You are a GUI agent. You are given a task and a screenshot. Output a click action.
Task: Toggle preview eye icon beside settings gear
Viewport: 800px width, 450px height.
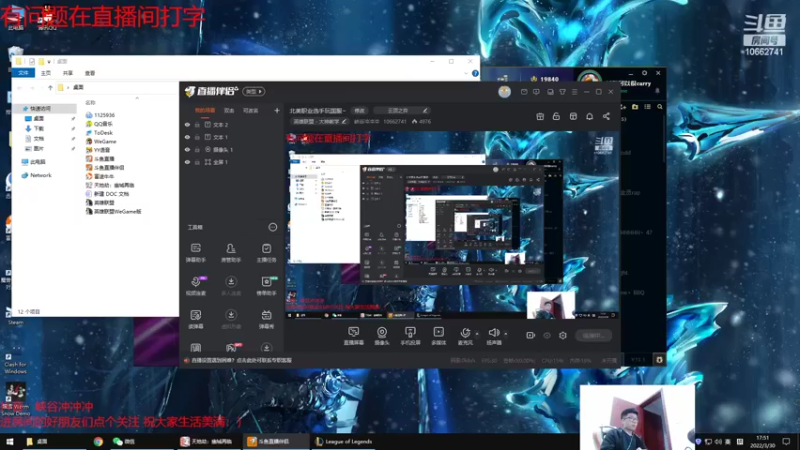tap(547, 336)
